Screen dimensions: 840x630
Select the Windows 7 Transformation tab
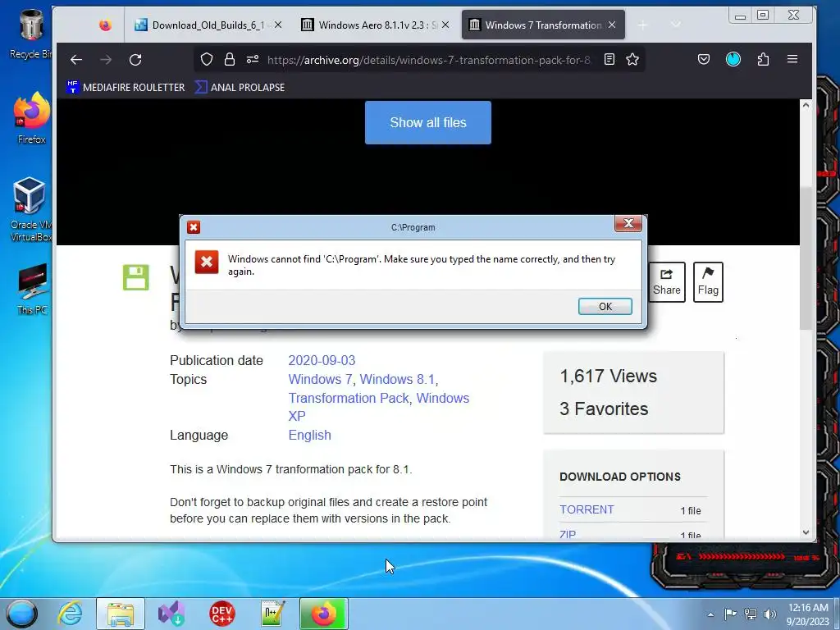tap(543, 25)
